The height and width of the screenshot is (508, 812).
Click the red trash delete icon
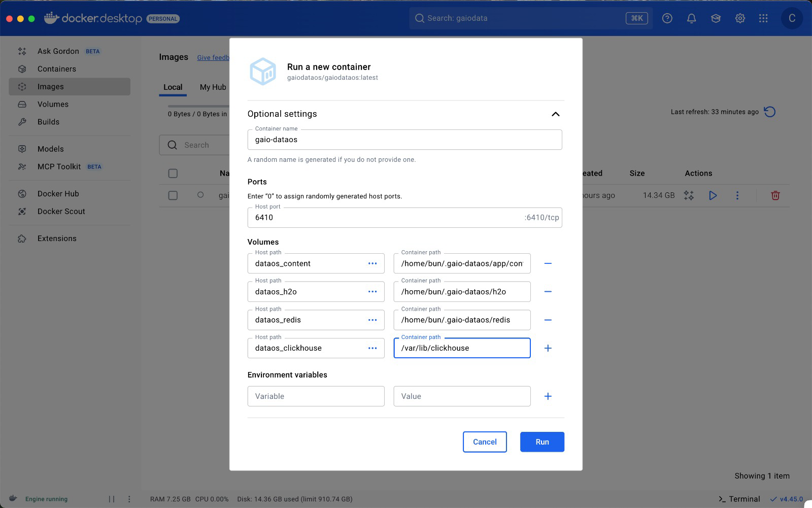(x=775, y=195)
